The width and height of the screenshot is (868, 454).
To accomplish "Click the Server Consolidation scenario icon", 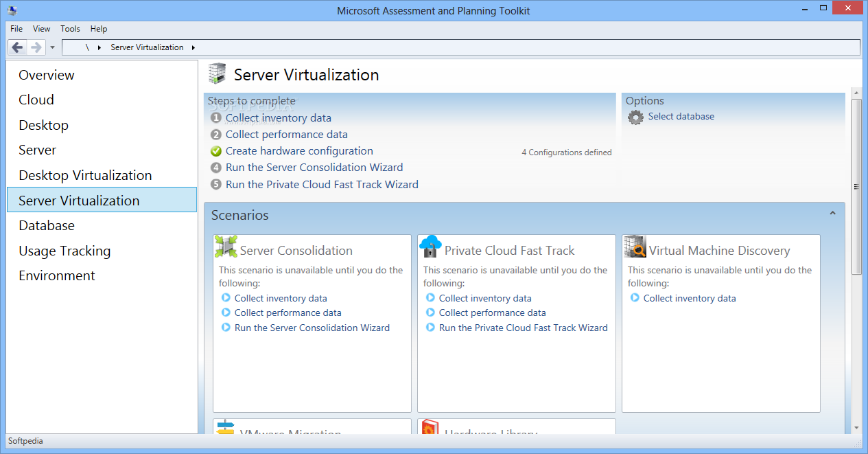I will [x=226, y=247].
